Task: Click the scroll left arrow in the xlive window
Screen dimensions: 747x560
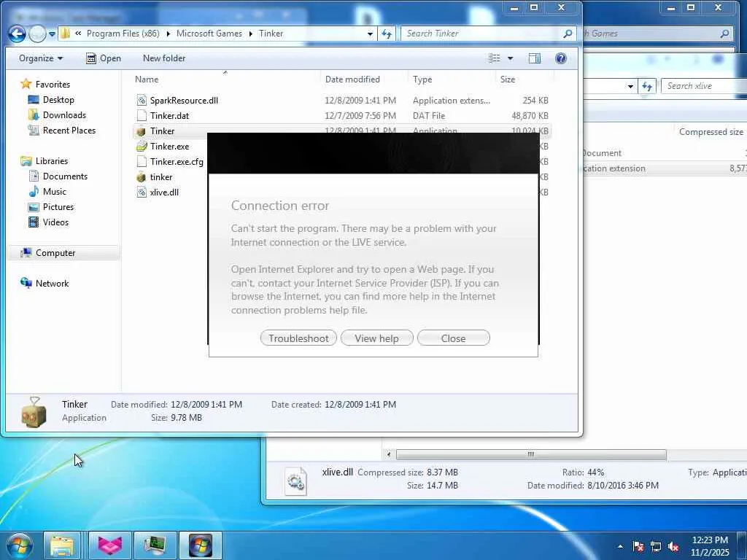Action: [388, 454]
